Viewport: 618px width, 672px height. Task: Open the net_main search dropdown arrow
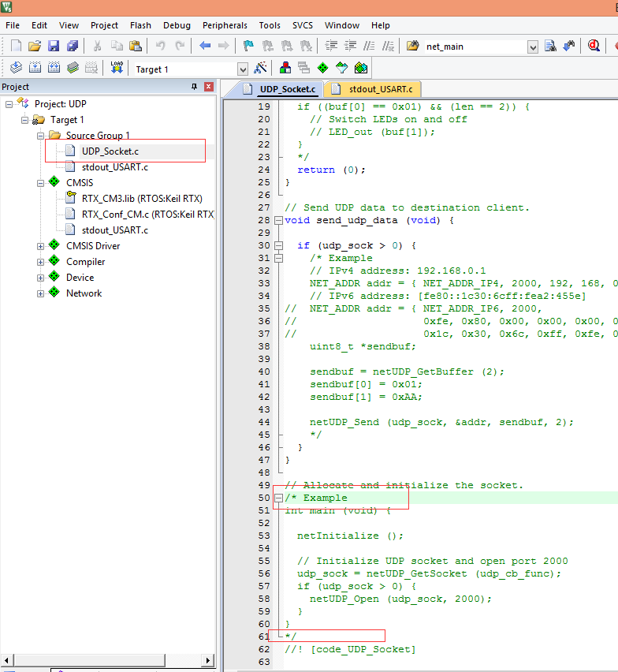click(533, 47)
